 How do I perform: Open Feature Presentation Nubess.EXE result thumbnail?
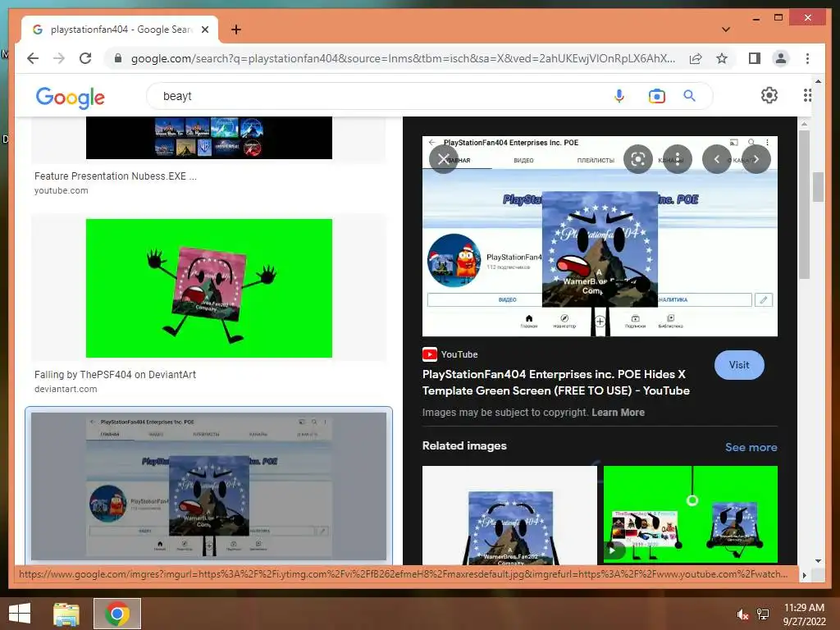tap(209, 138)
